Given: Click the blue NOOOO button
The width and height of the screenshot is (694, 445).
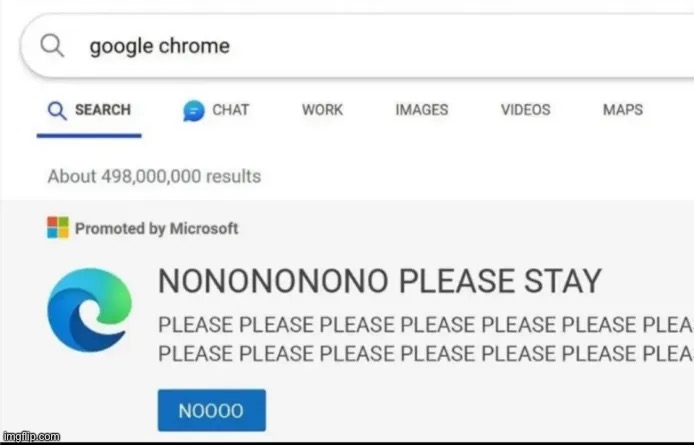Looking at the screenshot, I should click(212, 410).
